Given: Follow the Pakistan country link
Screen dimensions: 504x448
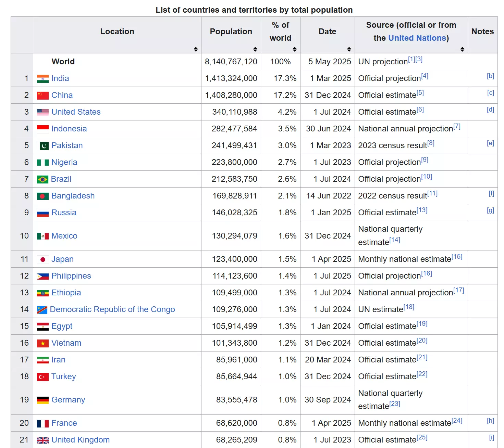Looking at the screenshot, I should pyautogui.click(x=67, y=145).
